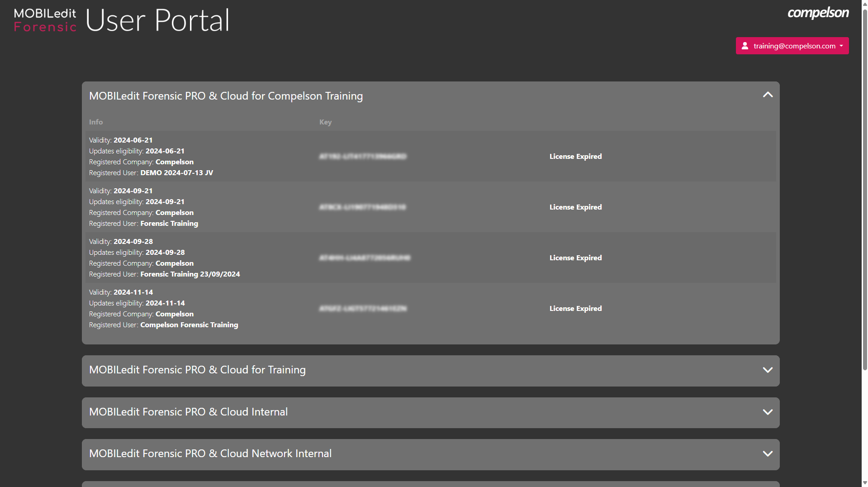Expand the Cloud Network Internal chevron

point(768,454)
